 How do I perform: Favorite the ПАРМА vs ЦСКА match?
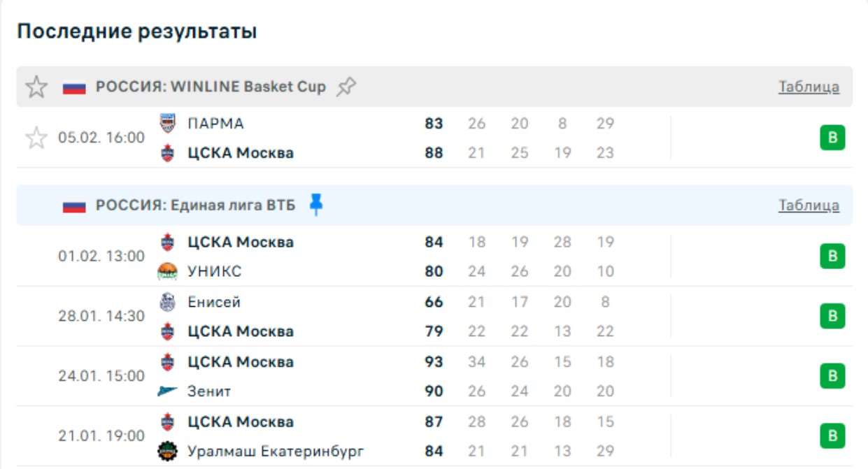pos(36,138)
